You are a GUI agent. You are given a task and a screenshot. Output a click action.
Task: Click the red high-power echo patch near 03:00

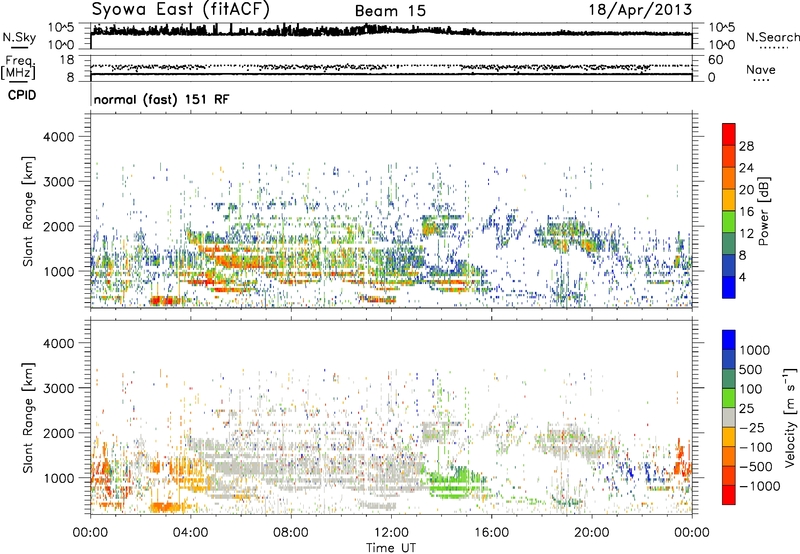168,300
